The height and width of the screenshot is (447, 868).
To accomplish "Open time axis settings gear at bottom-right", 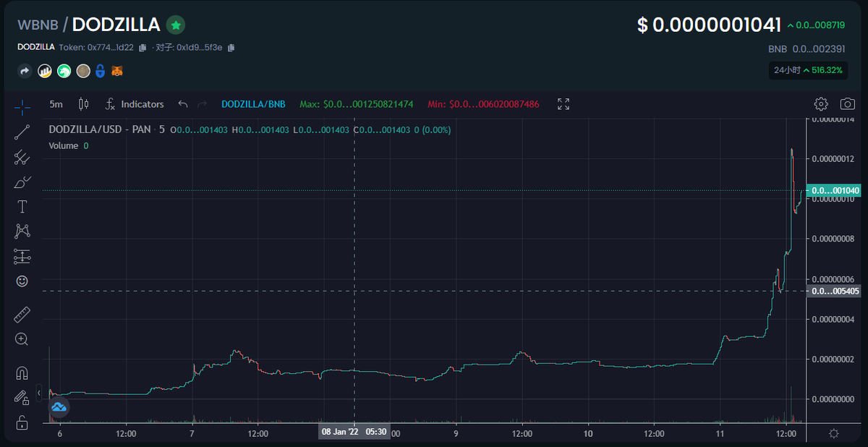I will 833,433.
